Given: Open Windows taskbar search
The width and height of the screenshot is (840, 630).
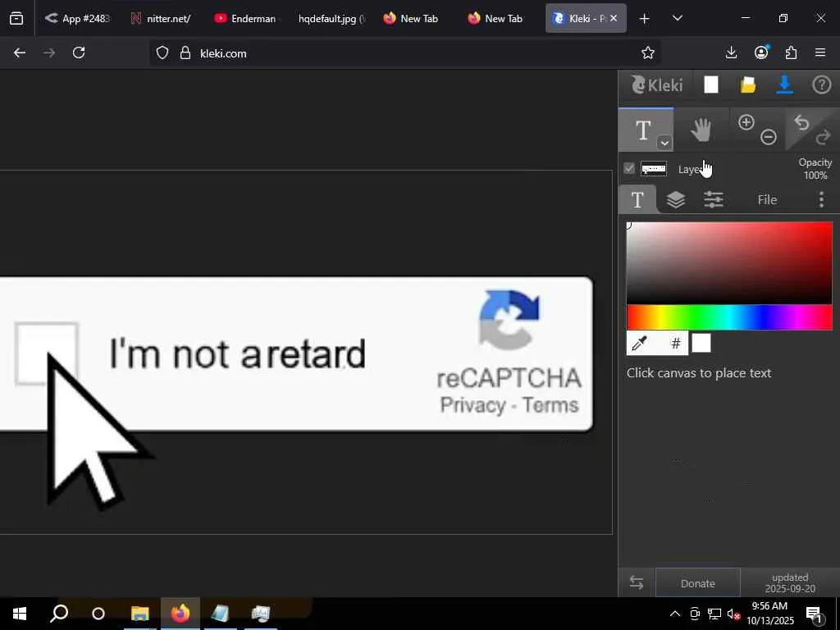Looking at the screenshot, I should tap(59, 614).
